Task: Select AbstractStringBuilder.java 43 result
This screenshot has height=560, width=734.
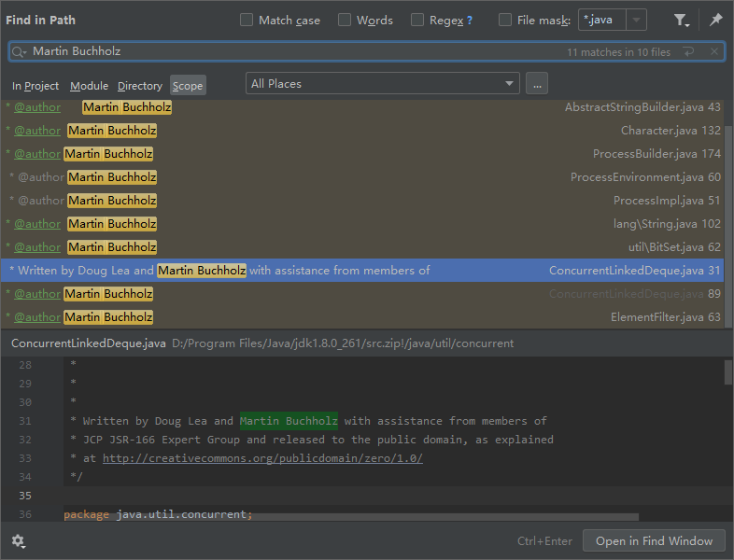Action: [362, 107]
